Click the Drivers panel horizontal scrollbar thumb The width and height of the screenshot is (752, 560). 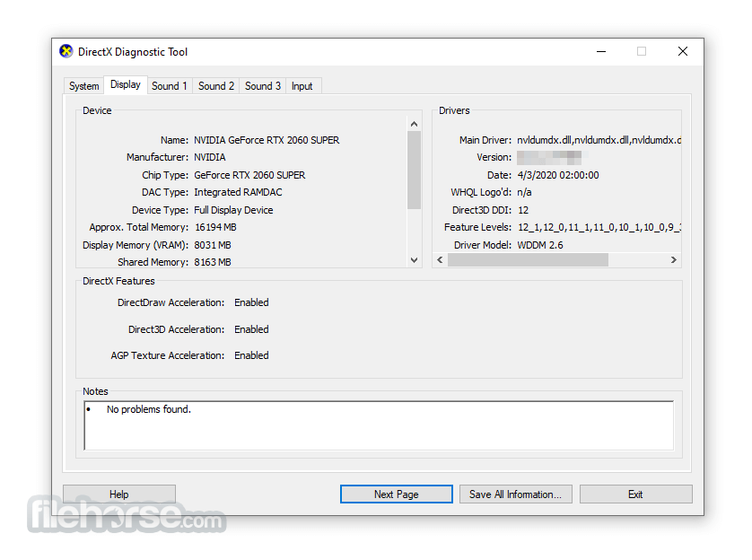pos(528,260)
